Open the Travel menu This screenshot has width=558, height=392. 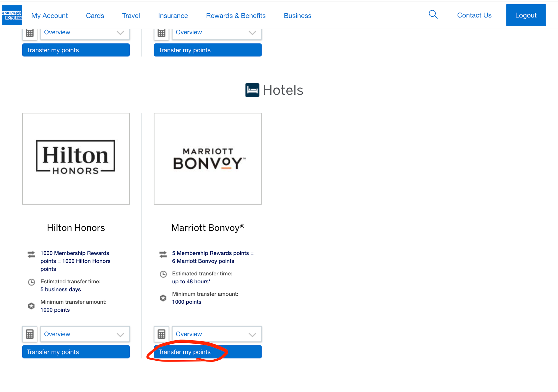point(131,16)
